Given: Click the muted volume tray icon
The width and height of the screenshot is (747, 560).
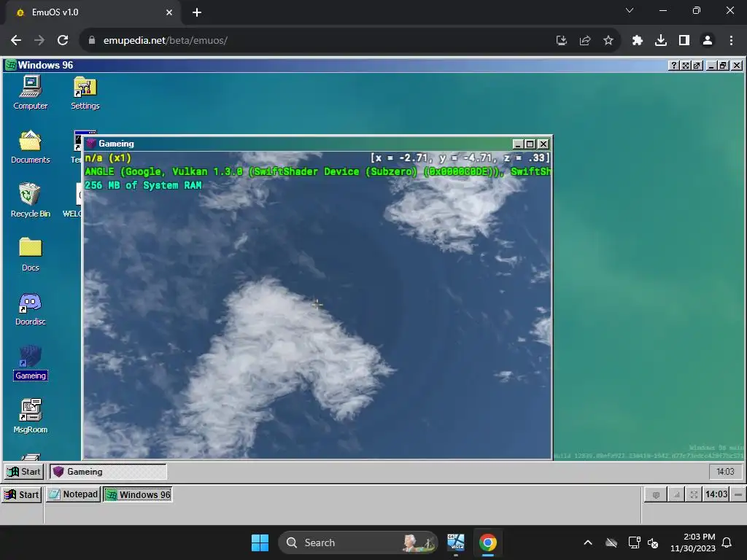Looking at the screenshot, I should point(653,542).
